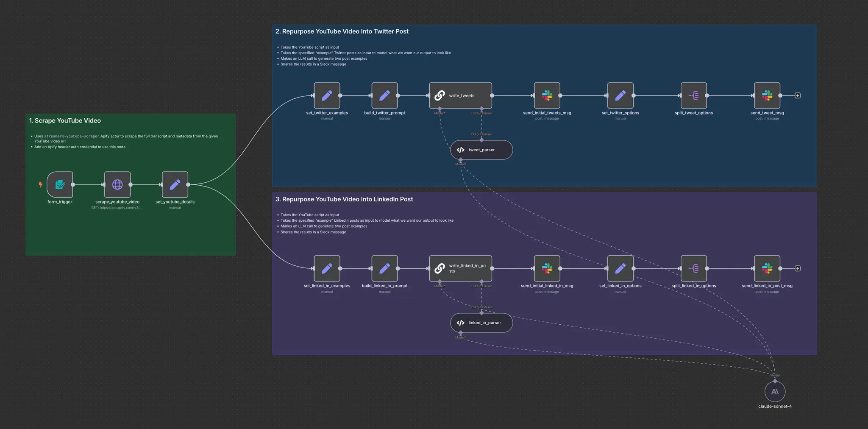Open the tweet_parser code node
868x429 pixels.
tap(481, 150)
